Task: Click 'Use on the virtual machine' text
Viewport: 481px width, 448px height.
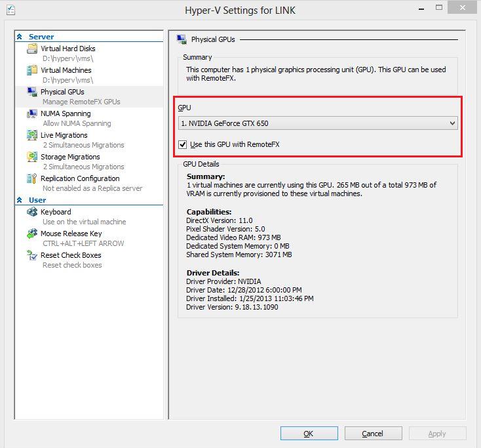Action: coord(84,222)
